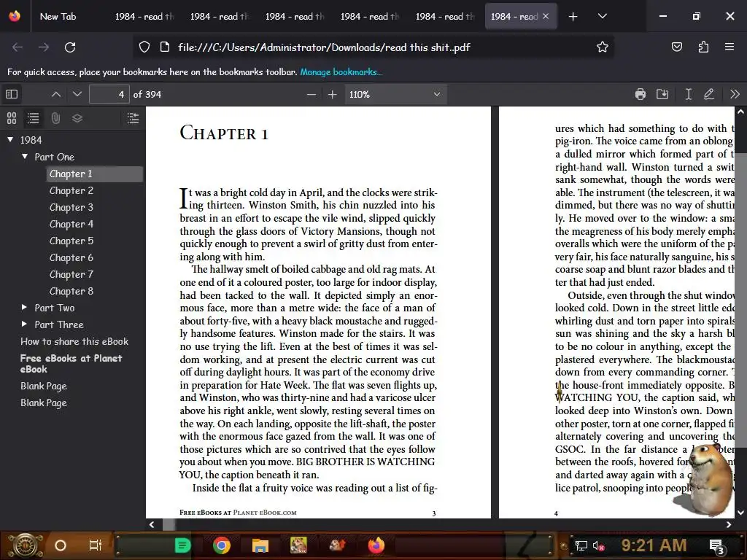Viewport: 747px width, 560px height.
Task: Reload the current page
Action: (x=70, y=47)
